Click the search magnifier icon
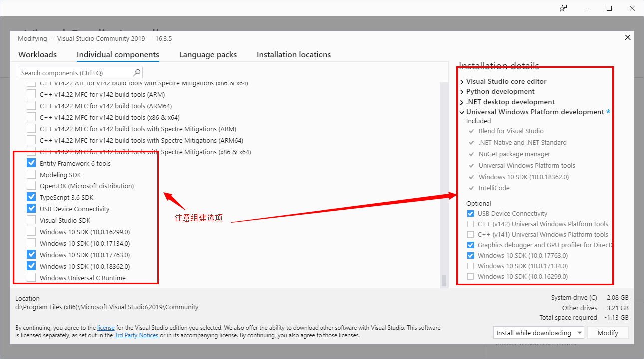644x359 pixels. pos(137,73)
